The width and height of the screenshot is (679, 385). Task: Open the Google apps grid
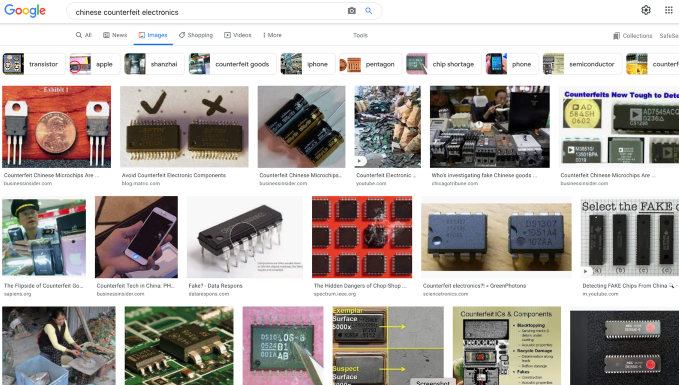669,10
